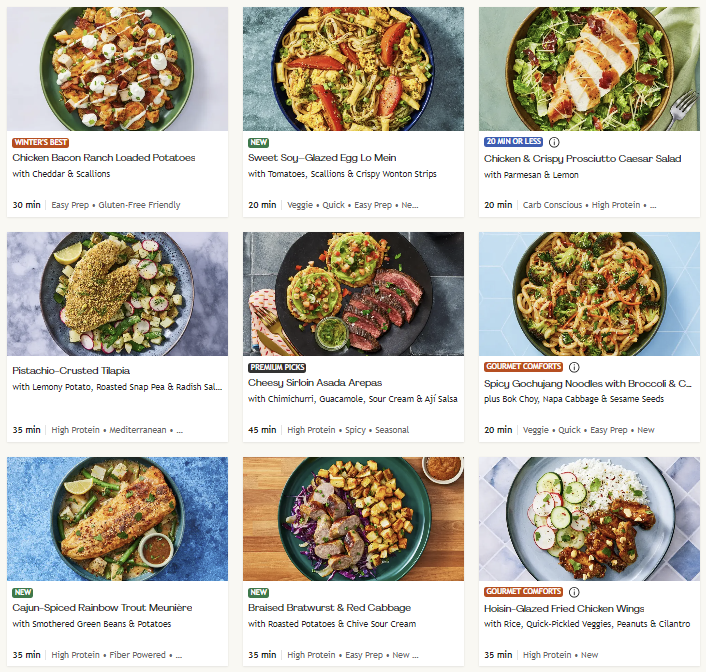The image size is (706, 672).
Task: Click the PREMIUM PICKS badge
Action: [278, 367]
